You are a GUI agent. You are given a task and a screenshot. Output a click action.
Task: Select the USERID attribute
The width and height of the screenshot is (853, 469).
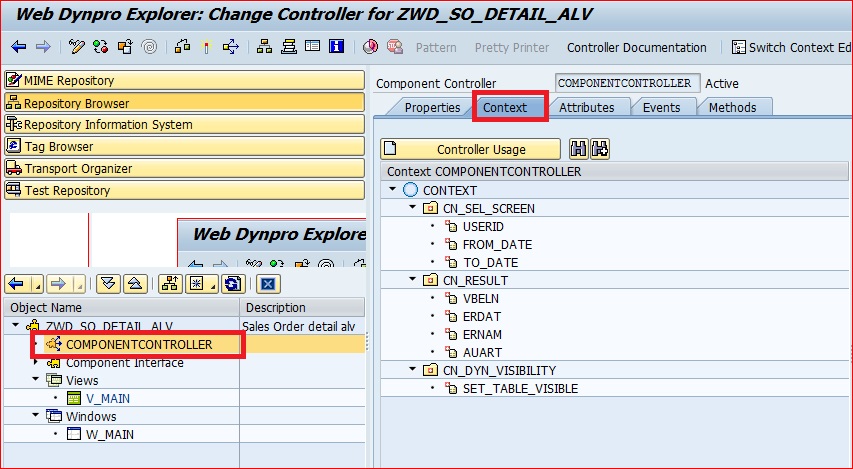[x=483, y=226]
